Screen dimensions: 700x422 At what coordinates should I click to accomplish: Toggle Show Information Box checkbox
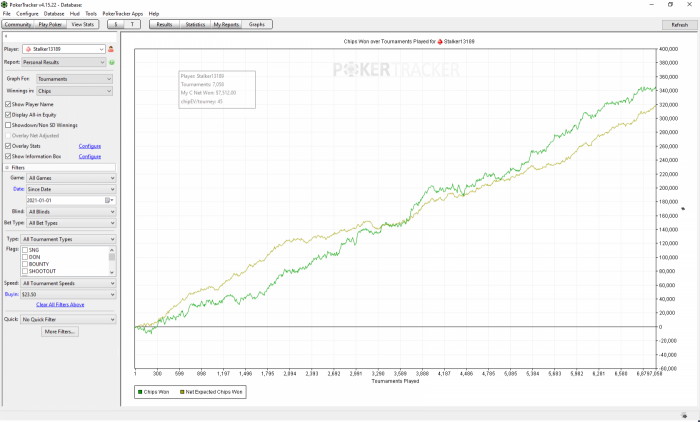(x=8, y=156)
